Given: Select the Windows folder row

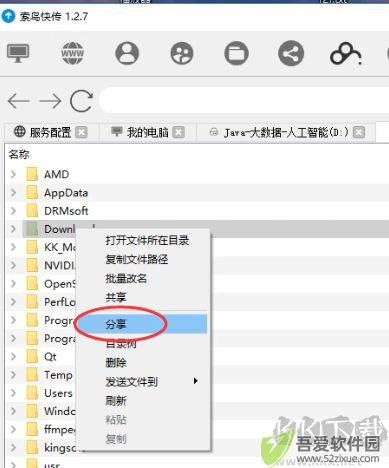Looking at the screenshot, I should [60, 411].
